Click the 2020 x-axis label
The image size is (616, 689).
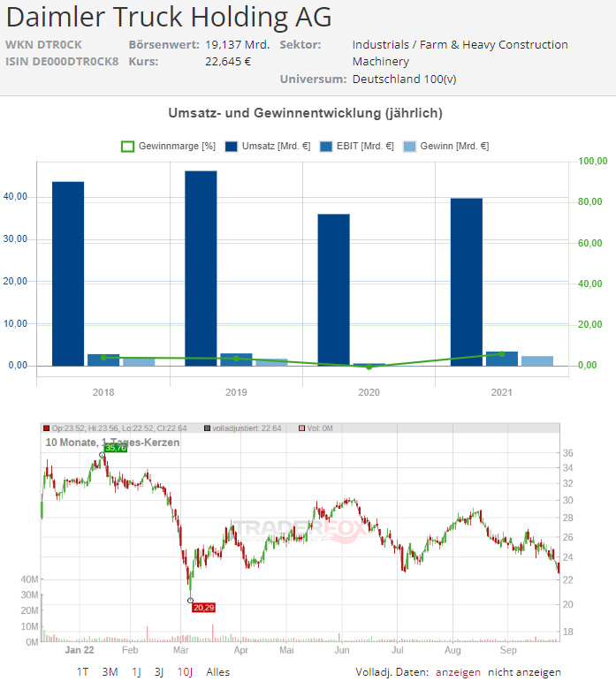pyautogui.click(x=369, y=392)
